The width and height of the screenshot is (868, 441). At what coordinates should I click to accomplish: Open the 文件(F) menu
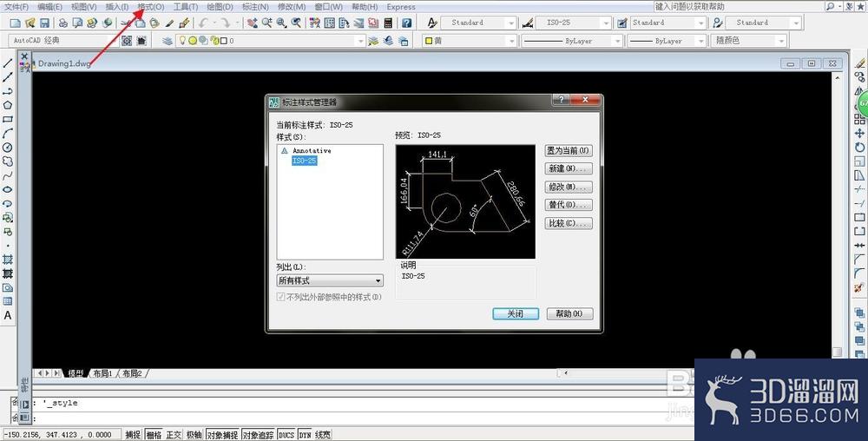click(16, 7)
